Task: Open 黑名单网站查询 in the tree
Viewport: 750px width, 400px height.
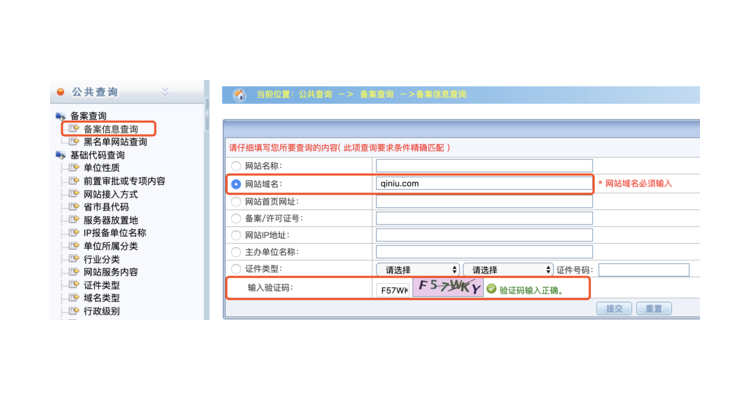Action: point(115,142)
